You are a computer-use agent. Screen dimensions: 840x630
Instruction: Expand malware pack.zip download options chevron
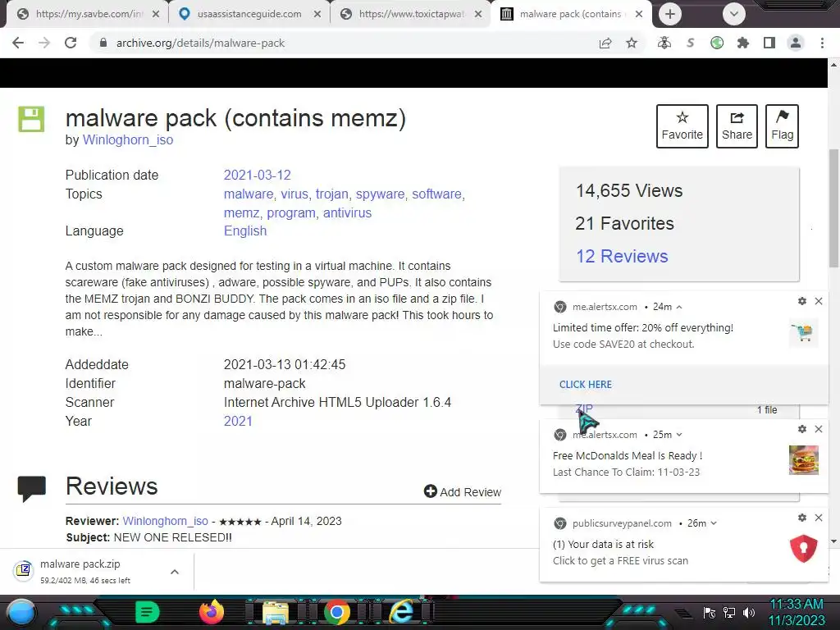pyautogui.click(x=174, y=572)
